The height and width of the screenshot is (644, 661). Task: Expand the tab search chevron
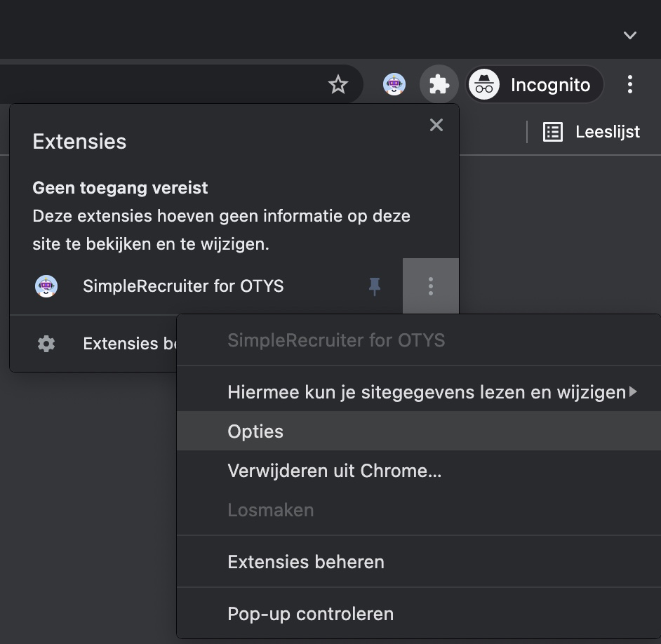[630, 35]
